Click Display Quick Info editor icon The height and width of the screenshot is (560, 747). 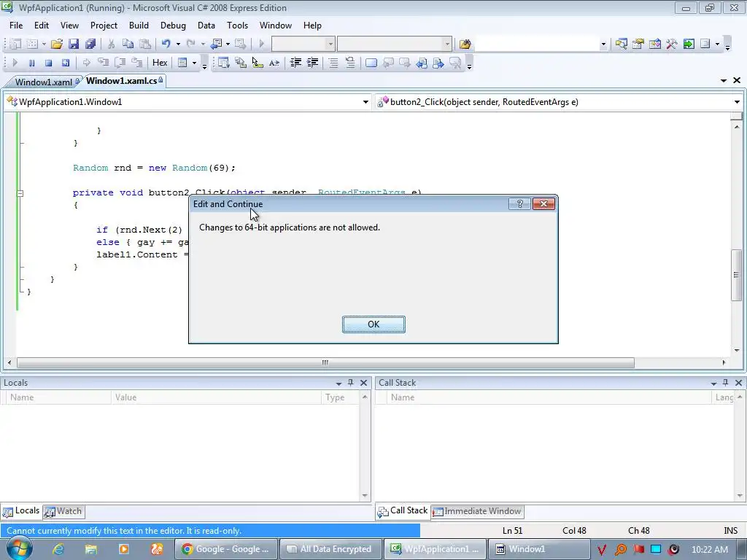click(258, 63)
